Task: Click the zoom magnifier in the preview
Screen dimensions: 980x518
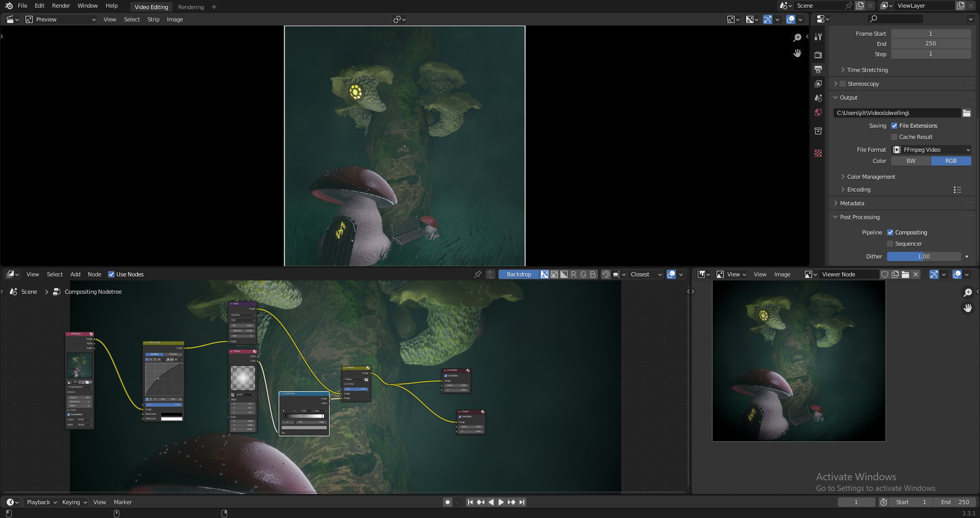Action: point(797,38)
